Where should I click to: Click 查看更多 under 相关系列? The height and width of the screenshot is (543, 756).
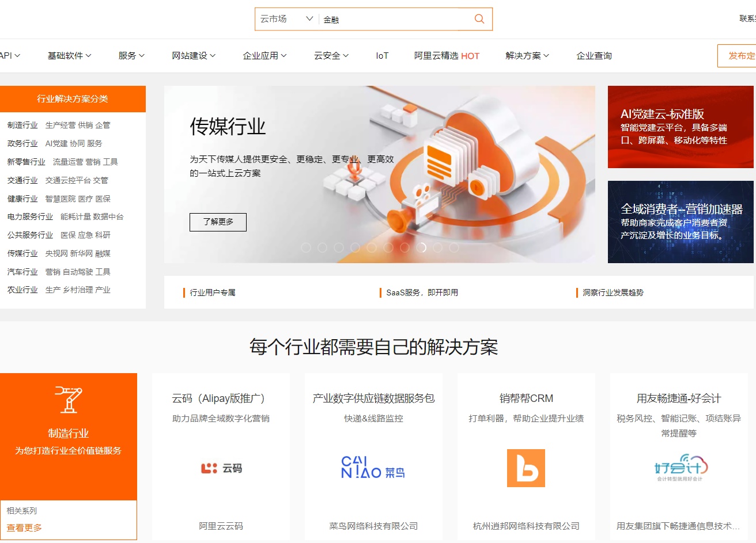[24, 527]
